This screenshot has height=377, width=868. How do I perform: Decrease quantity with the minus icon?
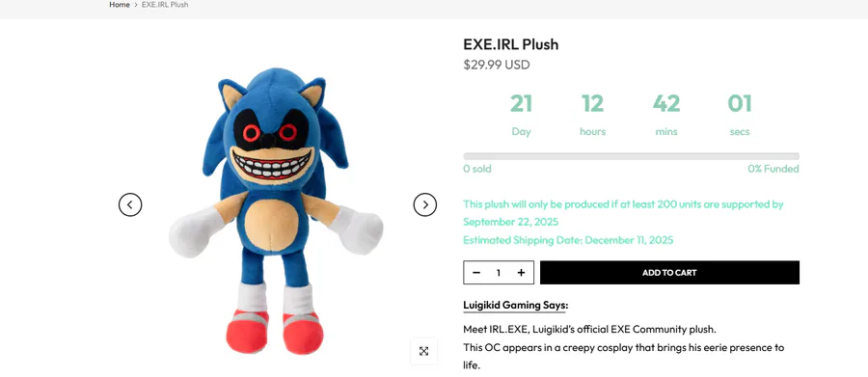[x=476, y=272]
